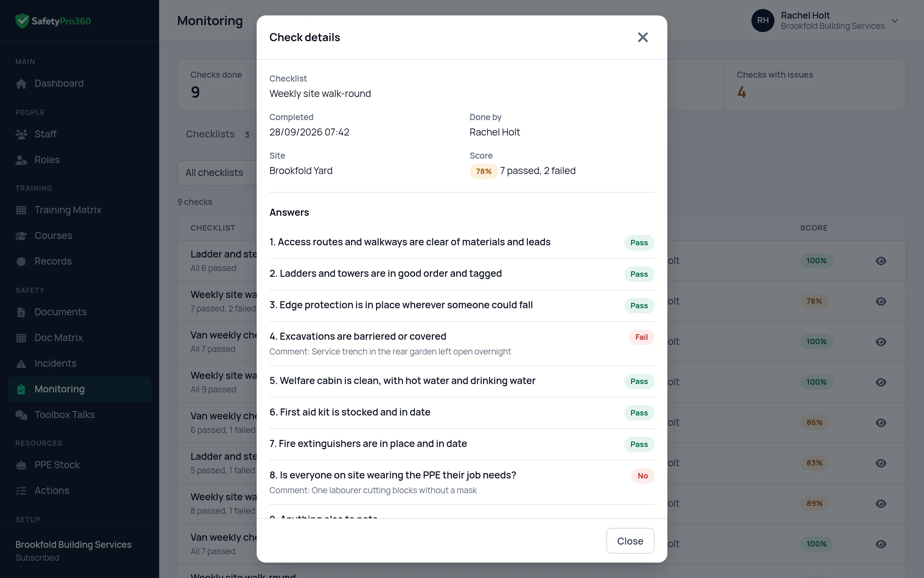Click the Brookfold Building Services Subscribed footer
Image resolution: width=924 pixels, height=578 pixels.
pyautogui.click(x=73, y=550)
